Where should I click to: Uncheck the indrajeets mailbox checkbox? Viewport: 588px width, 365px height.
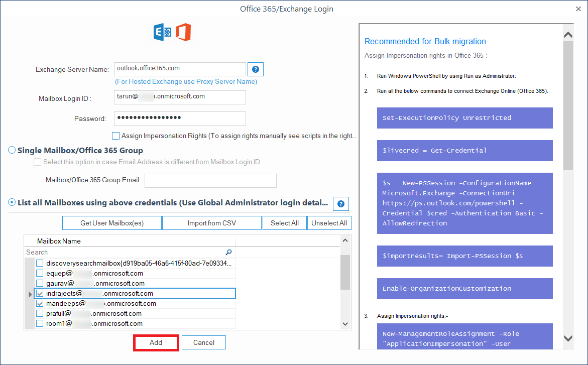point(40,293)
